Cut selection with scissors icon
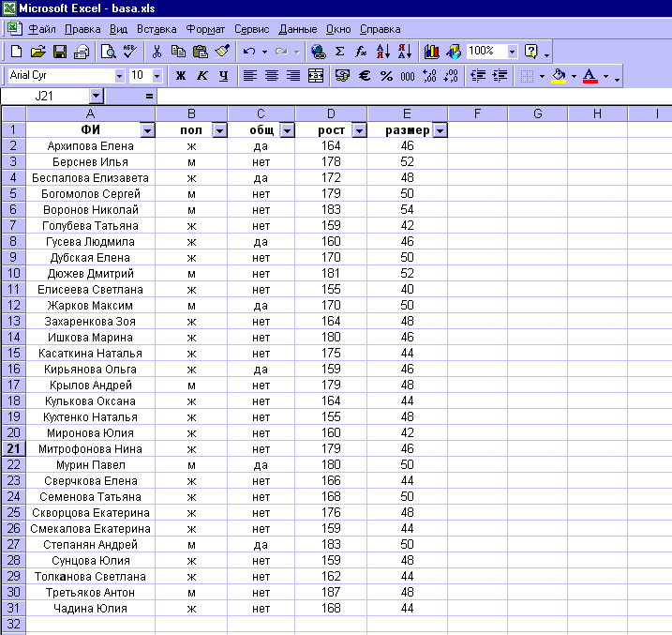Image resolution: width=672 pixels, height=635 pixels. [x=157, y=52]
